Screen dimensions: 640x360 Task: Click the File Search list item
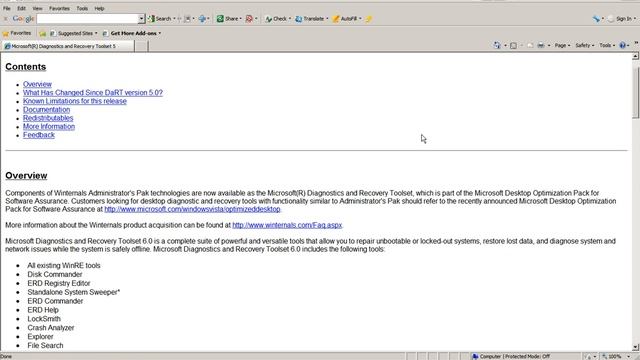point(45,346)
